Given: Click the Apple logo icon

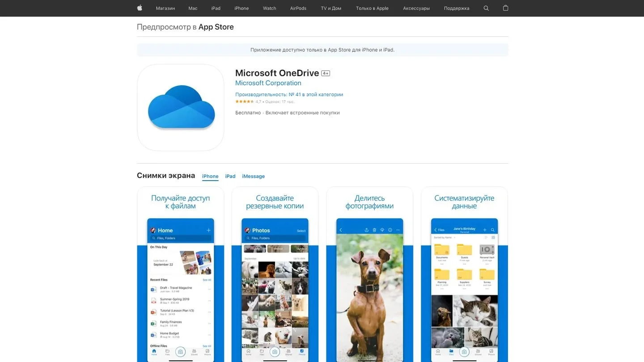Looking at the screenshot, I should (140, 8).
